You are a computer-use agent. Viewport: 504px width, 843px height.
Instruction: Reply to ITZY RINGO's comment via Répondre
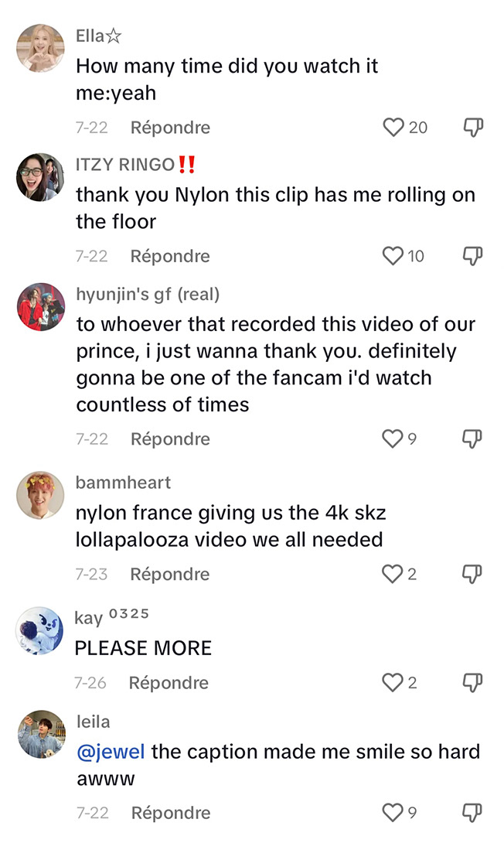click(x=170, y=256)
